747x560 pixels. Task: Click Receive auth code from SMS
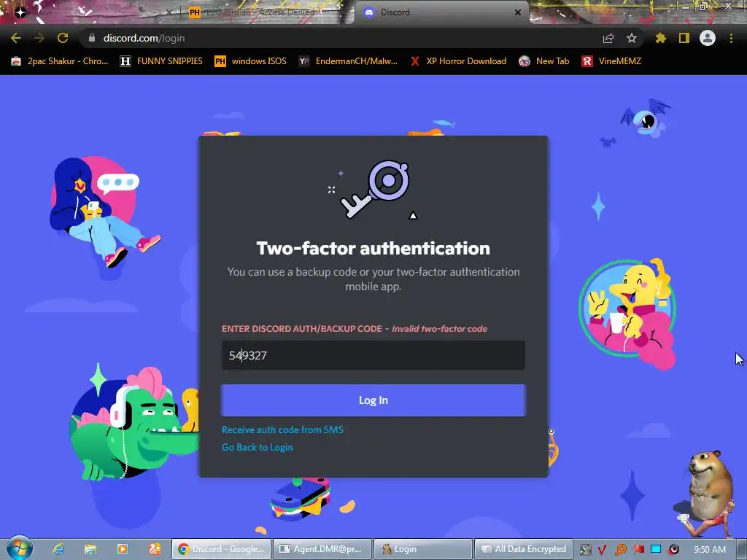point(282,429)
